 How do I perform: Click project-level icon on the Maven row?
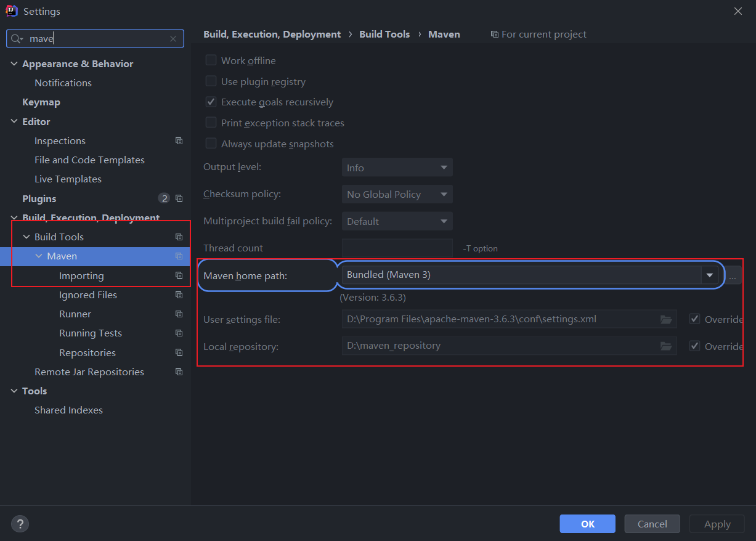[179, 256]
